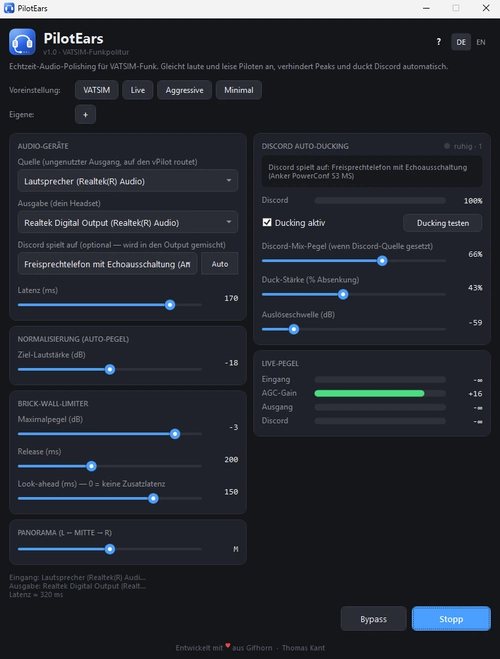Click the Maximalpegel value '-3'

point(234,427)
